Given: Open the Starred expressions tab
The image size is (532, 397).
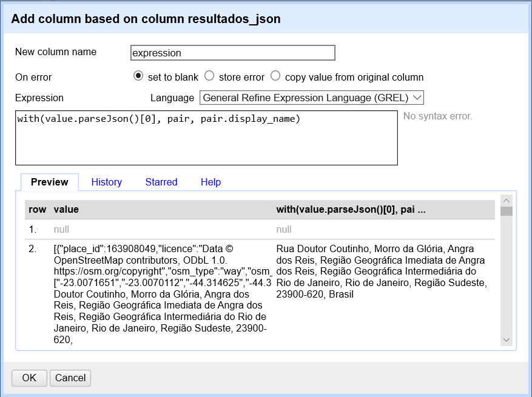Looking at the screenshot, I should point(161,182).
